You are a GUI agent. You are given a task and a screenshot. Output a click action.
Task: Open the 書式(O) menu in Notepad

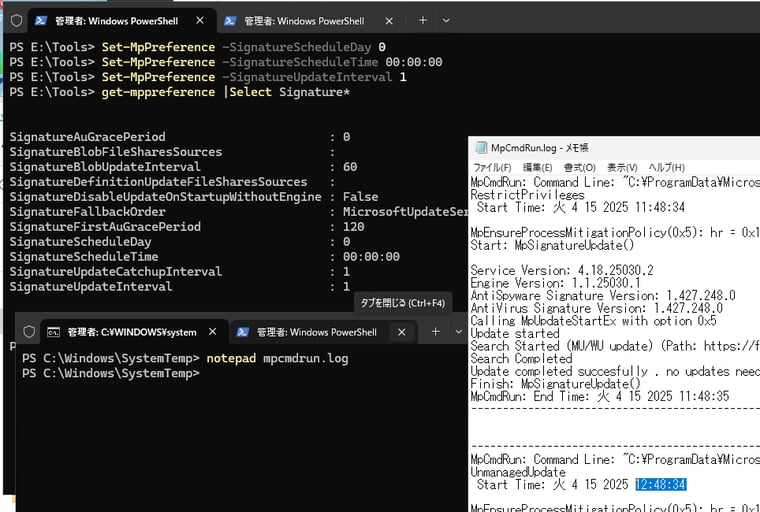tap(580, 168)
